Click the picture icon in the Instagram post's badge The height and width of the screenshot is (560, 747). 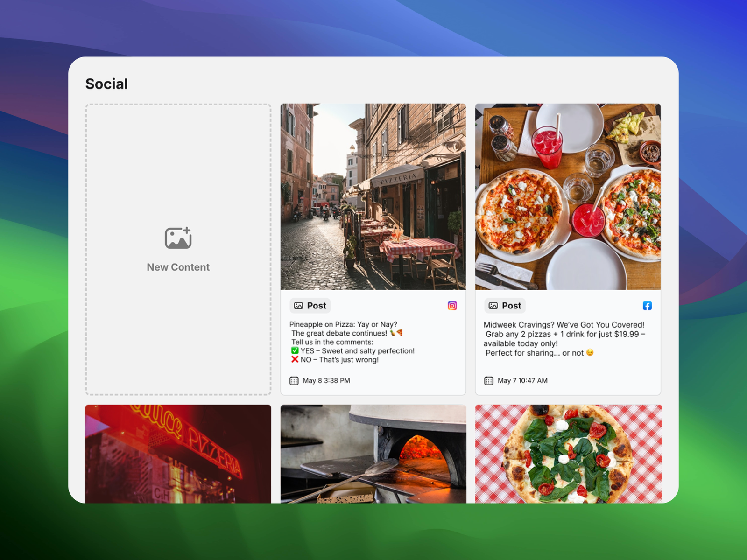(x=298, y=306)
